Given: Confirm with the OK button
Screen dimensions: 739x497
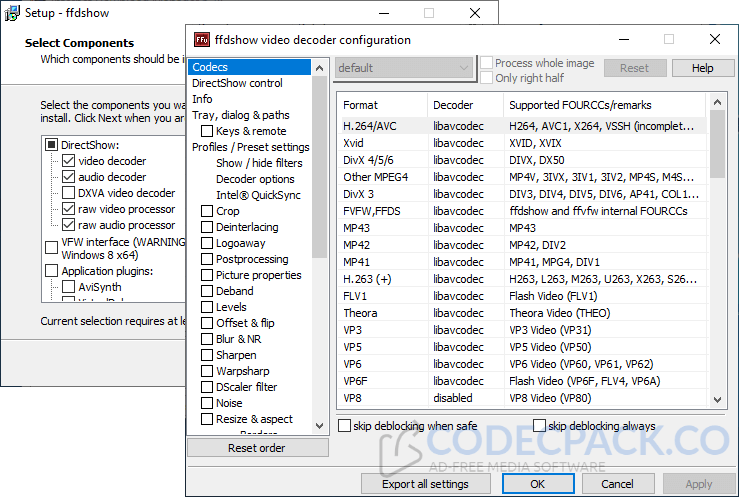Looking at the screenshot, I should [x=538, y=484].
